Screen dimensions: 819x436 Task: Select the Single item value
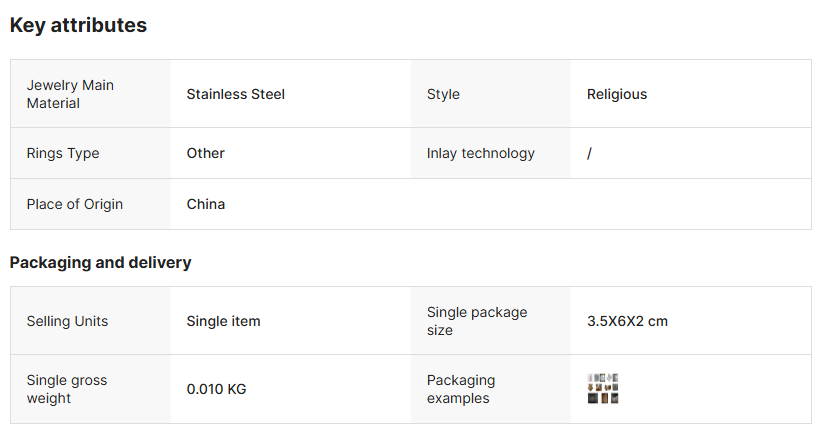(224, 321)
